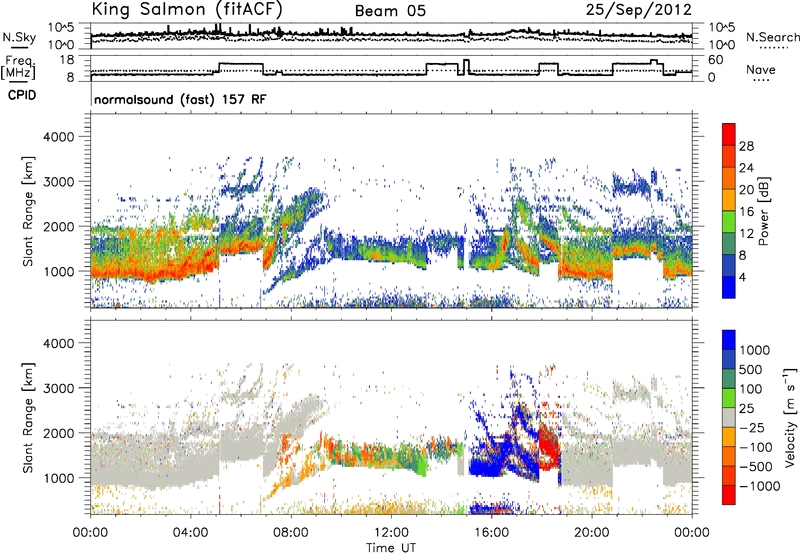Click the "16" power color bar label
Image resolution: width=800 pixels, height=554 pixels.
coord(746,212)
